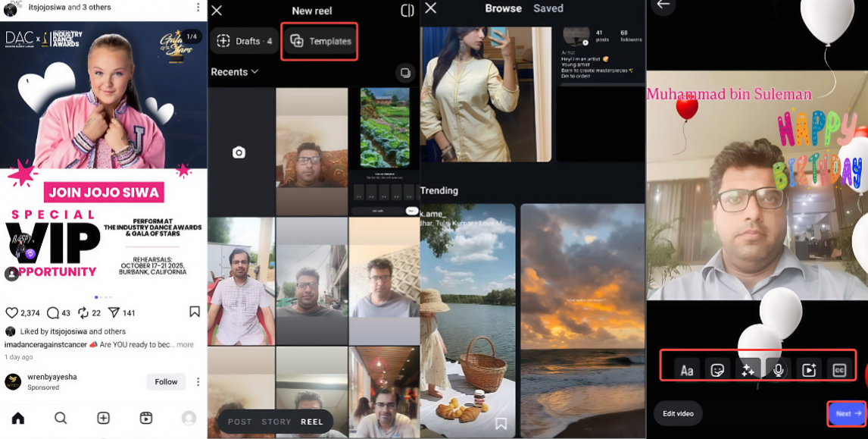Tap the blue Next button
The height and width of the screenshot is (439, 868).
tap(848, 413)
